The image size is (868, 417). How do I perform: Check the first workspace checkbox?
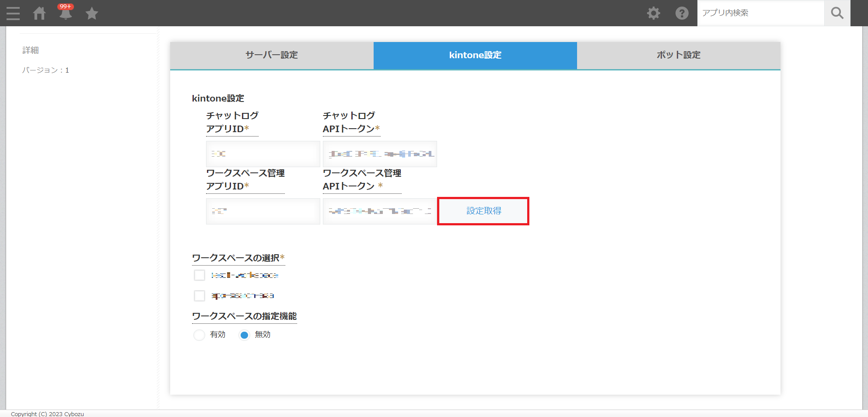pyautogui.click(x=199, y=275)
